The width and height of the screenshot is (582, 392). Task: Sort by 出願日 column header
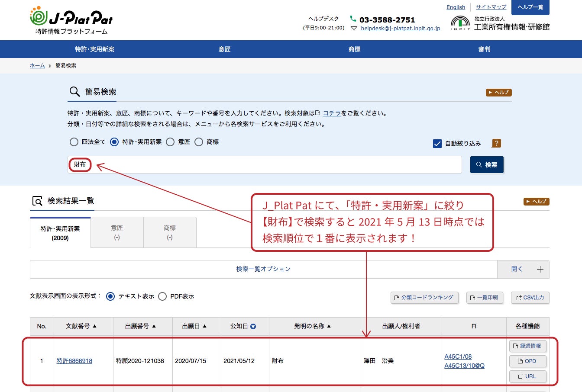(194, 326)
